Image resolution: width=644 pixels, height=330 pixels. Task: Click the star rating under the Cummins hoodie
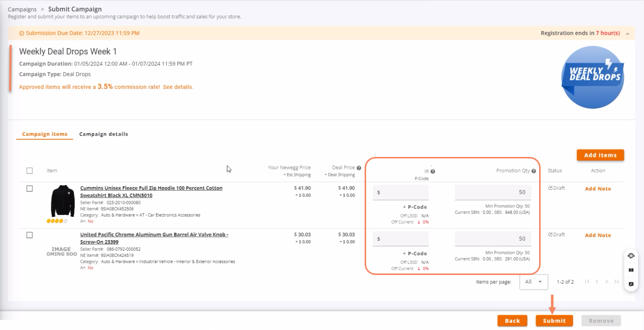[x=57, y=221]
